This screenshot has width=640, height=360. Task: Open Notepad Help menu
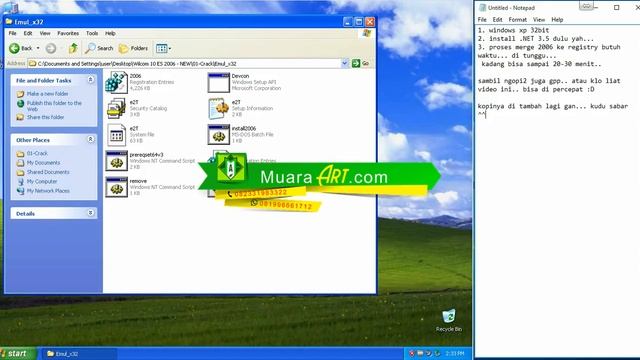(x=557, y=20)
